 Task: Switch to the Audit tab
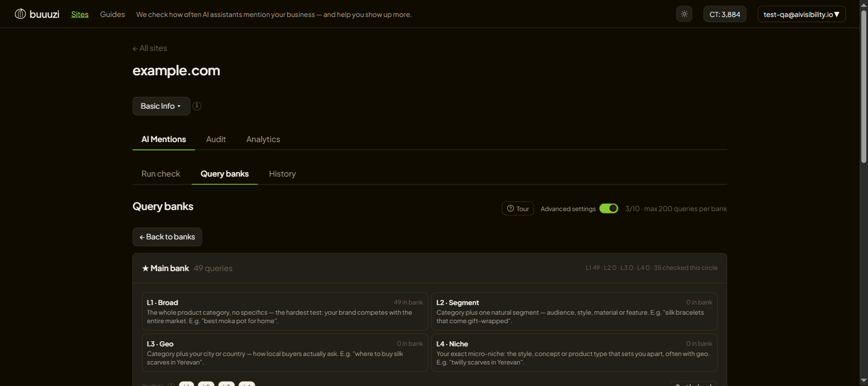coord(216,139)
